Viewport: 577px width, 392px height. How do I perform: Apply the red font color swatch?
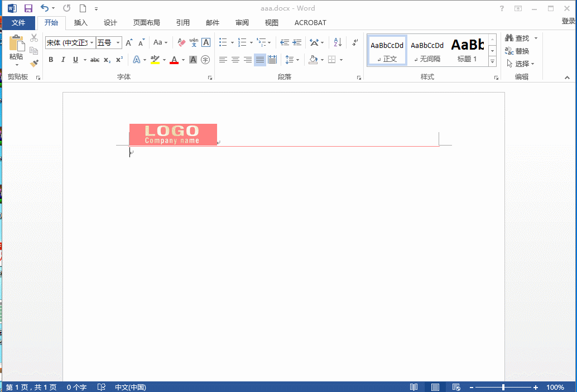[x=174, y=60]
